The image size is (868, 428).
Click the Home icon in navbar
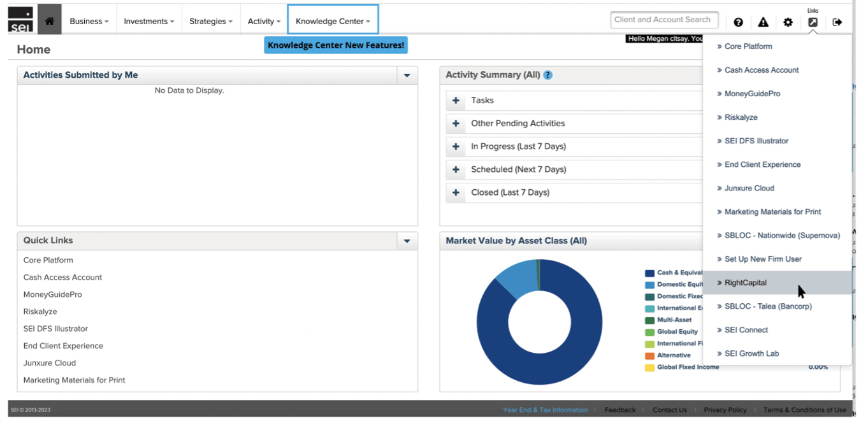pyautogui.click(x=49, y=21)
